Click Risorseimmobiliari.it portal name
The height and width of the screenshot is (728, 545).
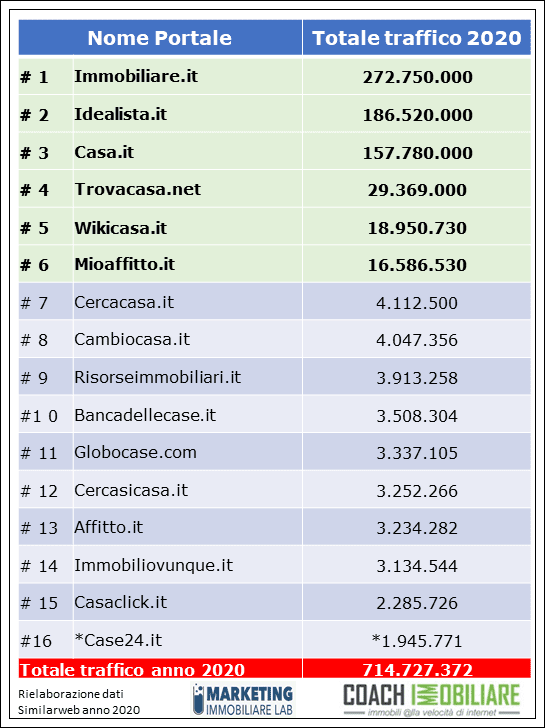pyautogui.click(x=157, y=377)
